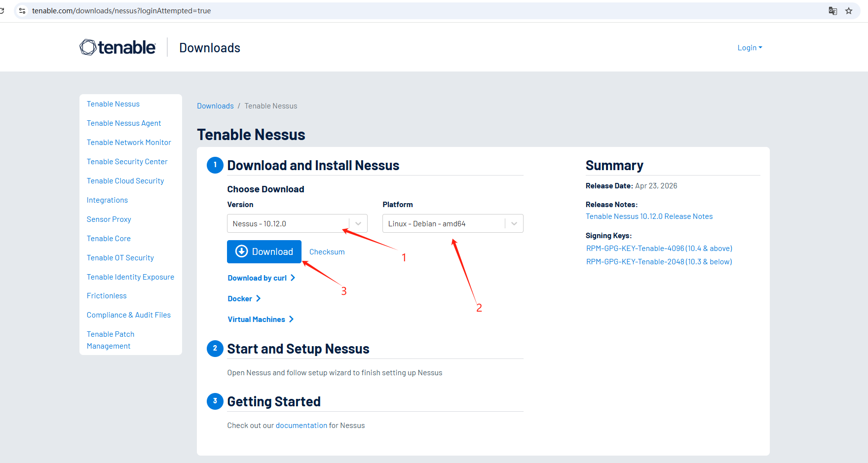Open Tenable OT Security downloads
868x463 pixels.
120,258
